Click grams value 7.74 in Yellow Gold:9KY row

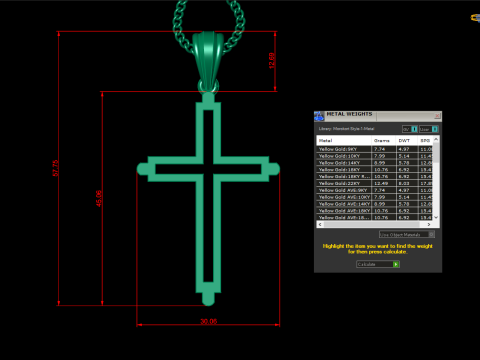[379, 149]
